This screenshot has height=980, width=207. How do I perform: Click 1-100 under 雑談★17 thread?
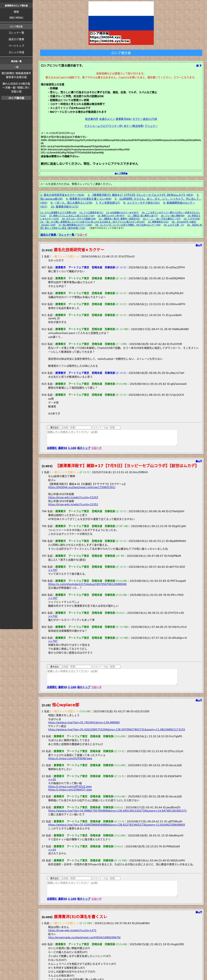72,687
